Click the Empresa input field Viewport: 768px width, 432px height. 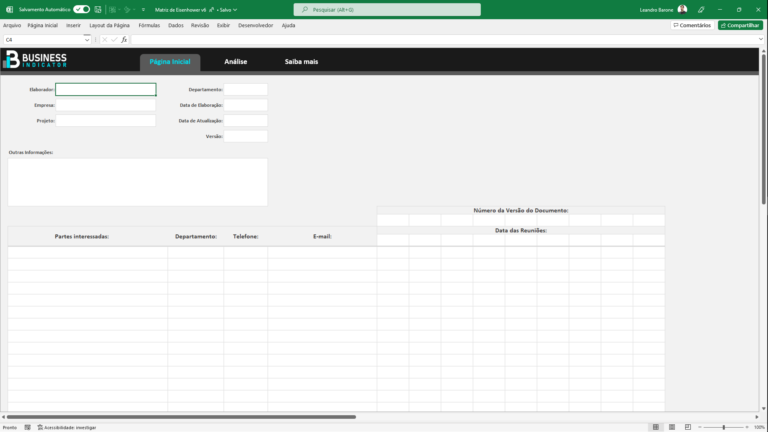point(106,104)
